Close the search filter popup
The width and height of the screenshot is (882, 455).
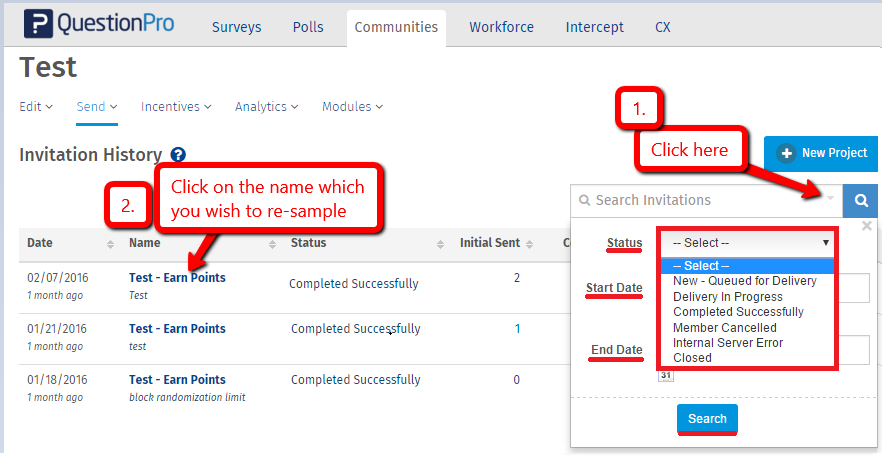867,226
